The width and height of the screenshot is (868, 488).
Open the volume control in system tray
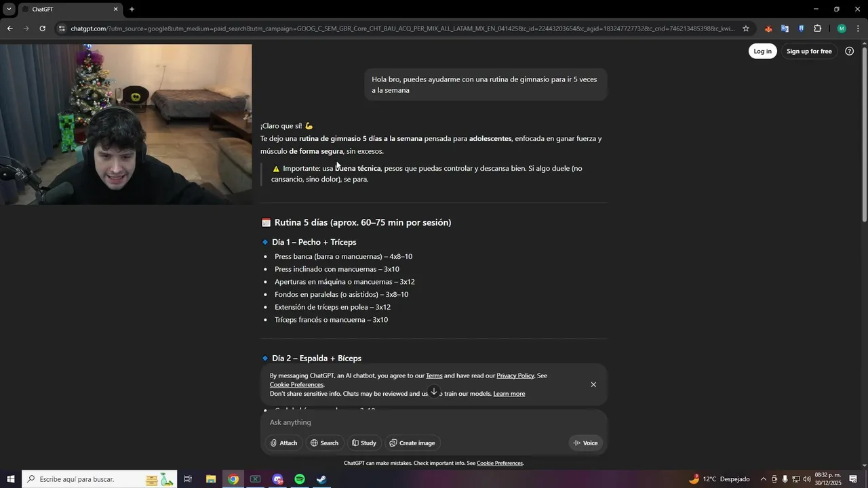807,479
